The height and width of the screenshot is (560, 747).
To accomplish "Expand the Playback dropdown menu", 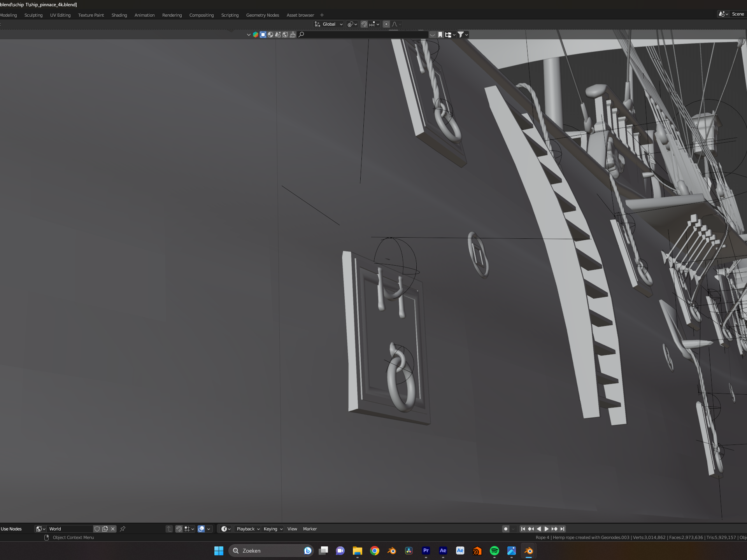I will click(x=248, y=529).
